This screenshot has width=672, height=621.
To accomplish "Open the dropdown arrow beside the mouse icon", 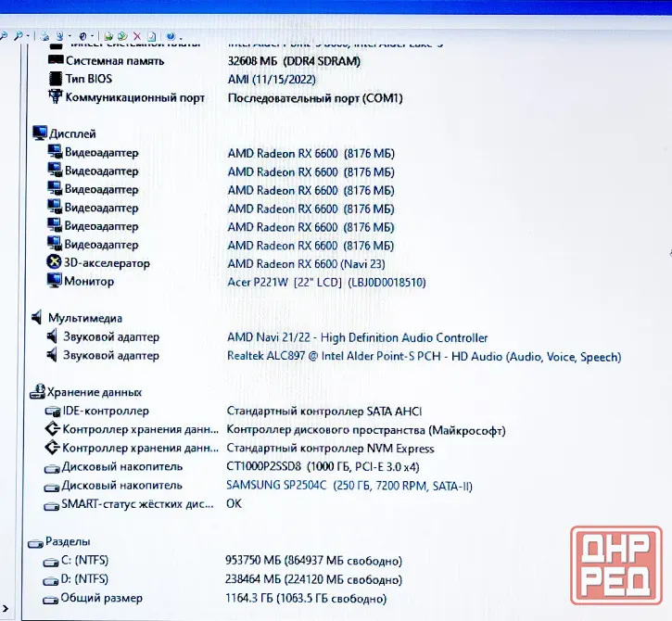I will (x=92, y=35).
